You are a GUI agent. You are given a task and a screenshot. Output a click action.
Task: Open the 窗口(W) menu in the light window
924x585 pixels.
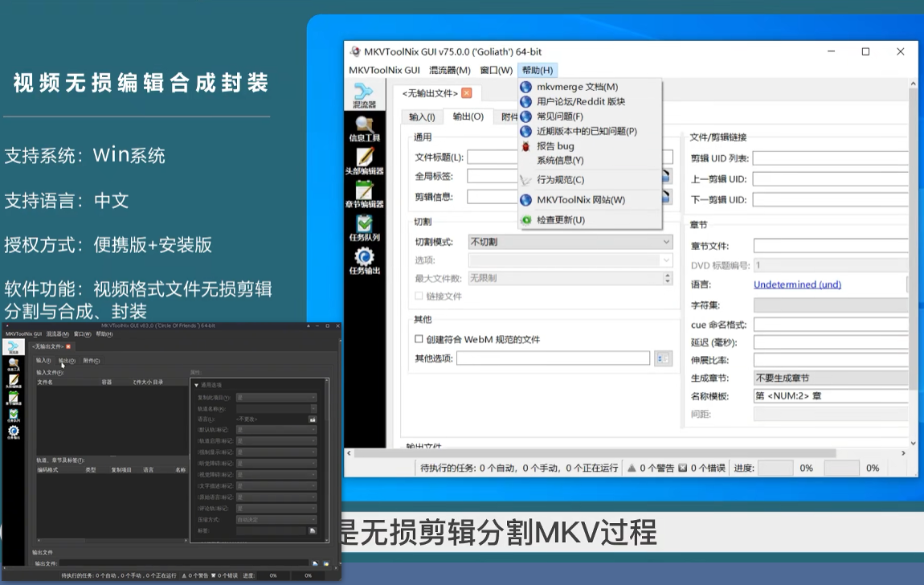(497, 70)
